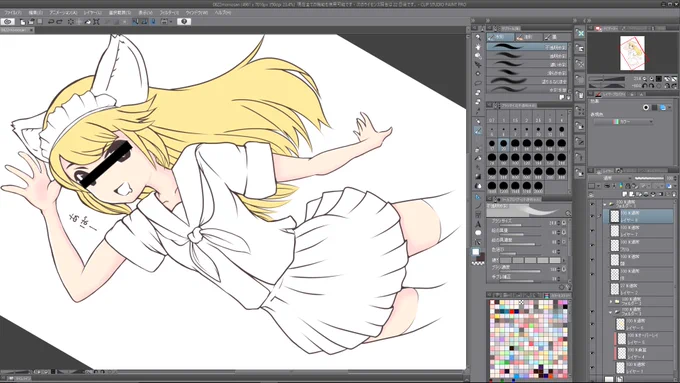The width and height of the screenshot is (680, 383).
Task: Hide the レイヤー 7 layer
Action: click(x=592, y=230)
